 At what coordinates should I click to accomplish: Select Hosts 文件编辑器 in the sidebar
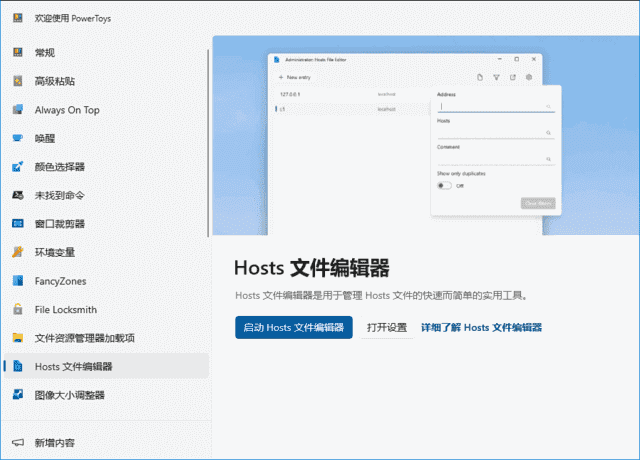coord(73,367)
